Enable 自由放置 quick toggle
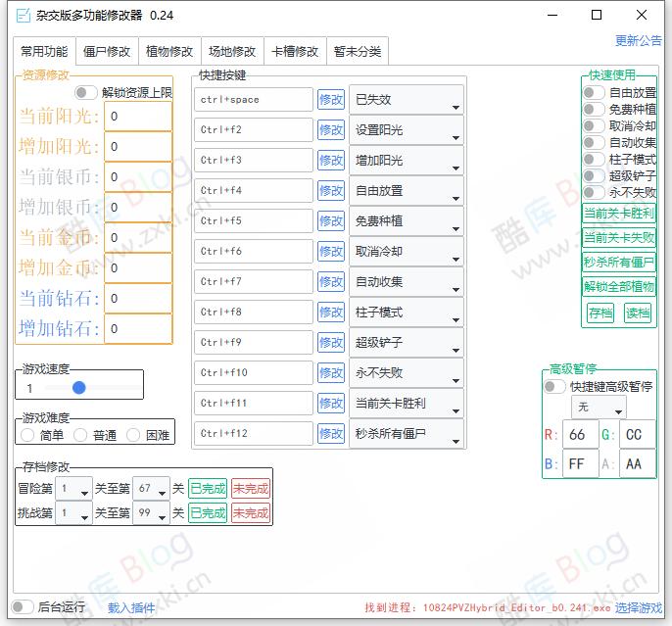 [x=594, y=92]
